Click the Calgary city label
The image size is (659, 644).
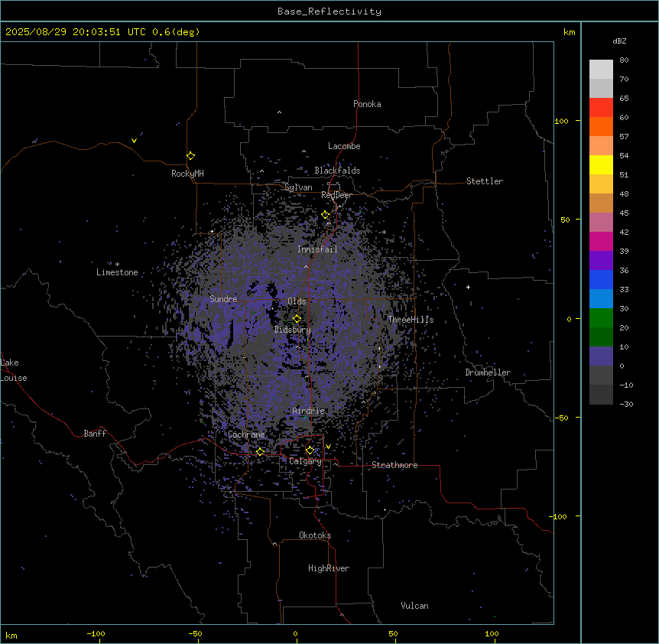pos(305,461)
